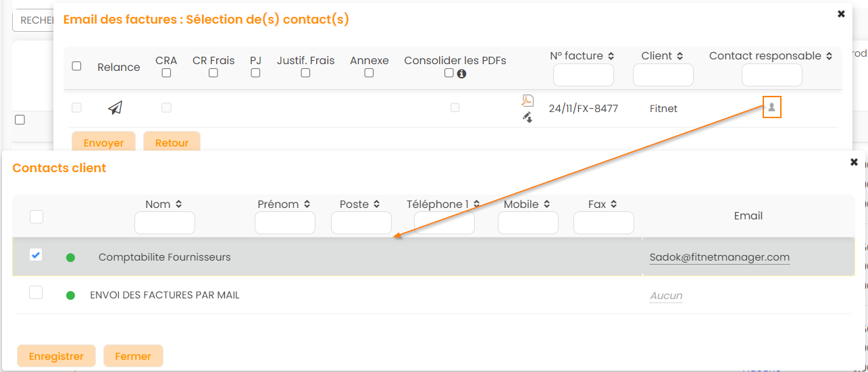Open the Contact responsable person icon
Viewport: 868px width, 372px height.
(x=771, y=107)
